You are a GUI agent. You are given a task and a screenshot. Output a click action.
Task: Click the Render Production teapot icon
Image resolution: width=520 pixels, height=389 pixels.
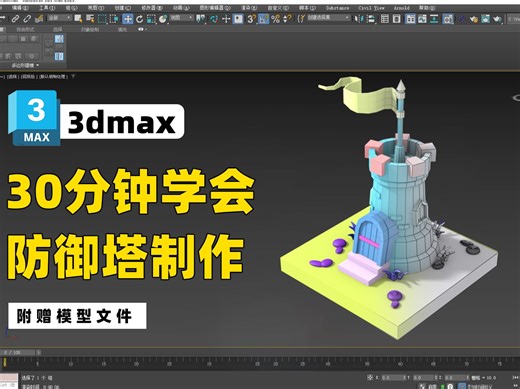498,19
